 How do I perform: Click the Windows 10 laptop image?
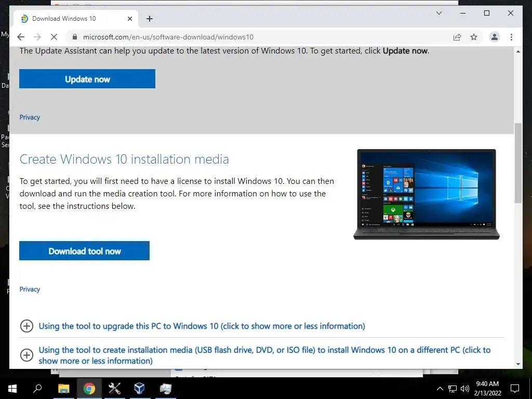427,194
